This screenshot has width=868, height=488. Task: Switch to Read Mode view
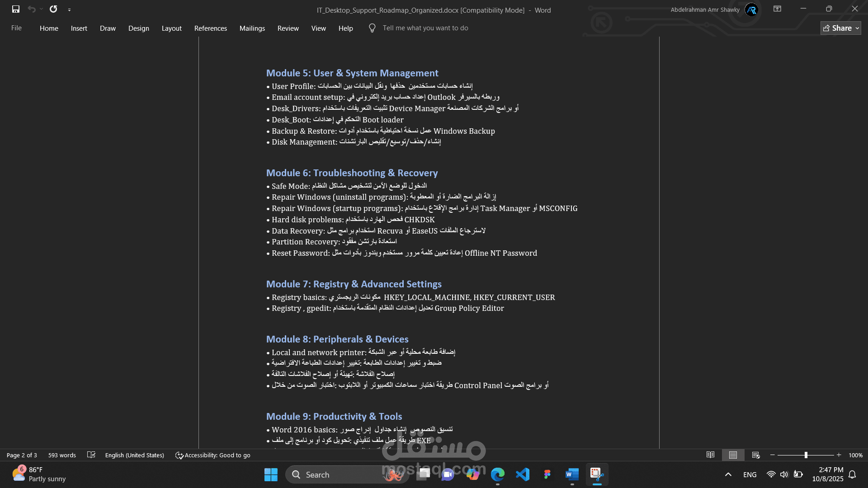(710, 455)
